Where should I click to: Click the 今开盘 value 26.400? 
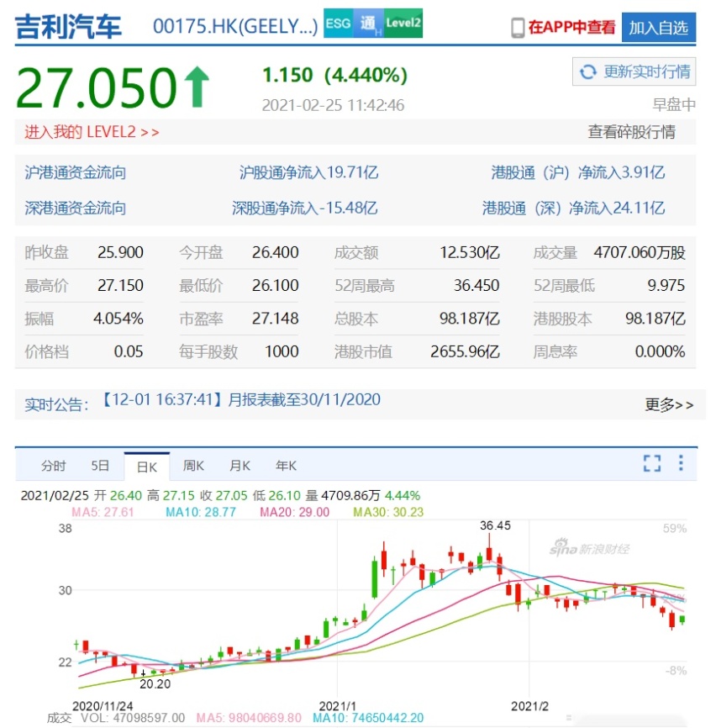[275, 252]
